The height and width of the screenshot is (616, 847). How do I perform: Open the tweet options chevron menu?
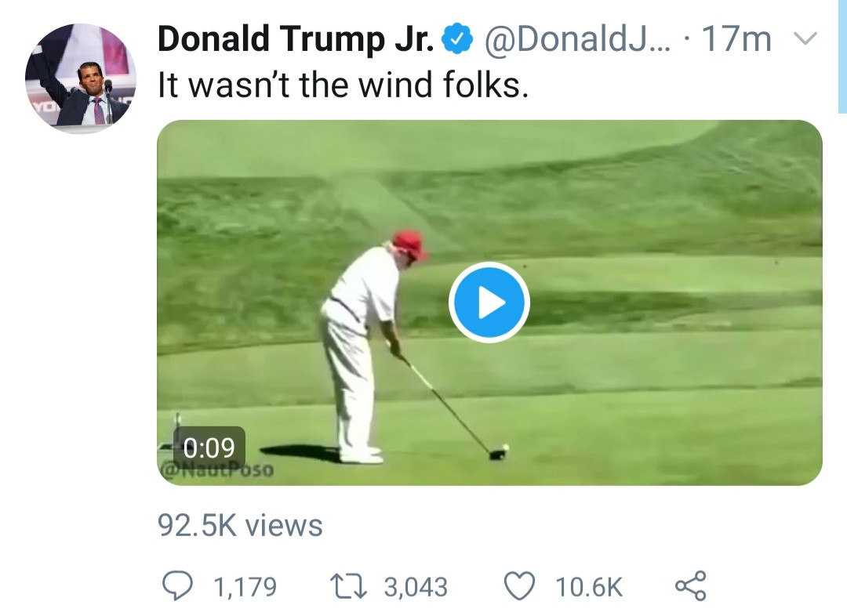click(x=806, y=38)
